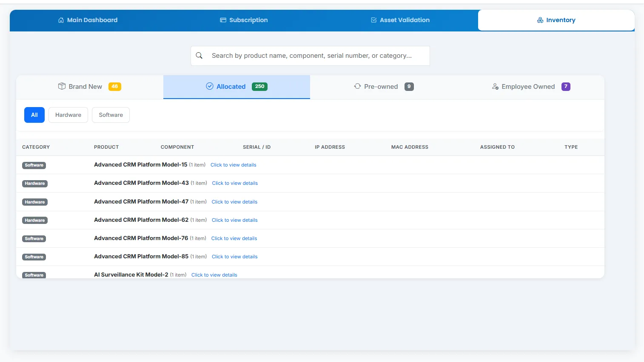
Task: Click the Allocated check-circle icon
Action: tap(210, 86)
